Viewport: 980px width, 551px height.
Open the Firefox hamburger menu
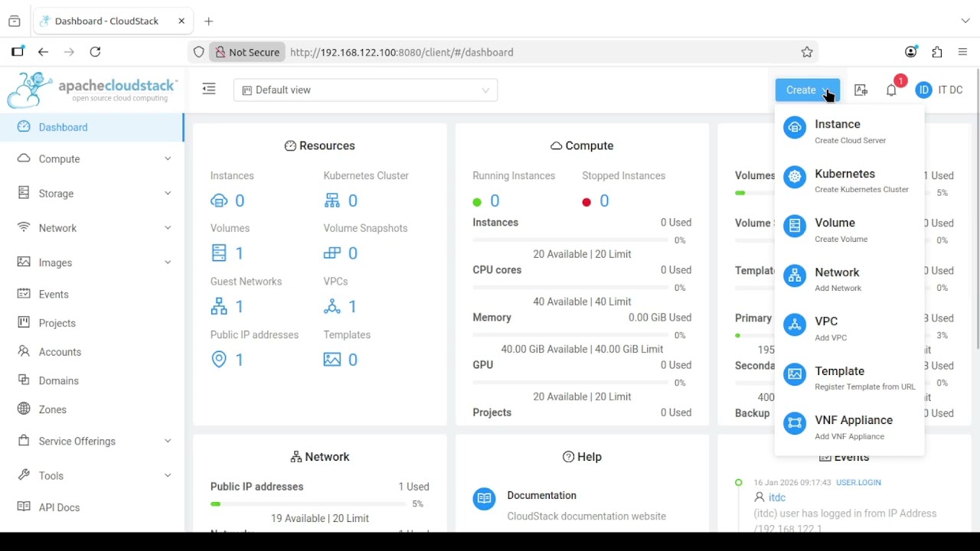pos(963,52)
